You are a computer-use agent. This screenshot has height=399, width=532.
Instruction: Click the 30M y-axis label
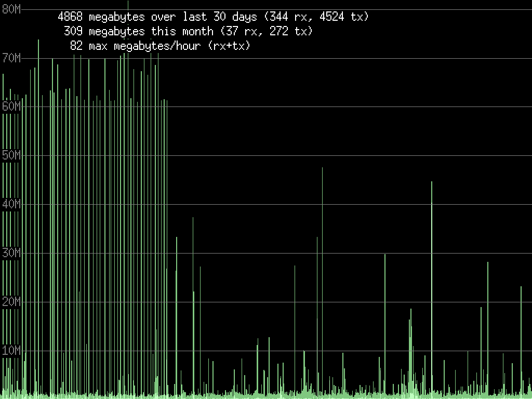(11, 253)
